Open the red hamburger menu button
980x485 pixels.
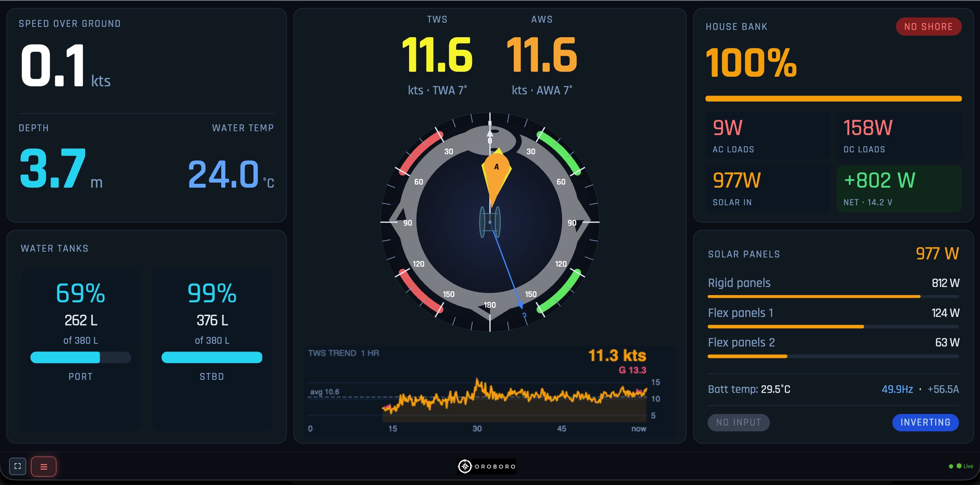pyautogui.click(x=44, y=467)
